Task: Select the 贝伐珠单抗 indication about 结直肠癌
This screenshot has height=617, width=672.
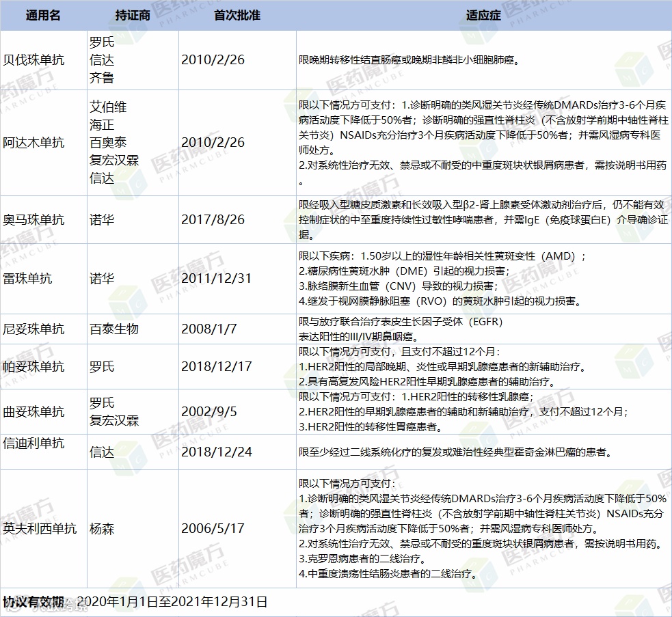Action: (409, 60)
